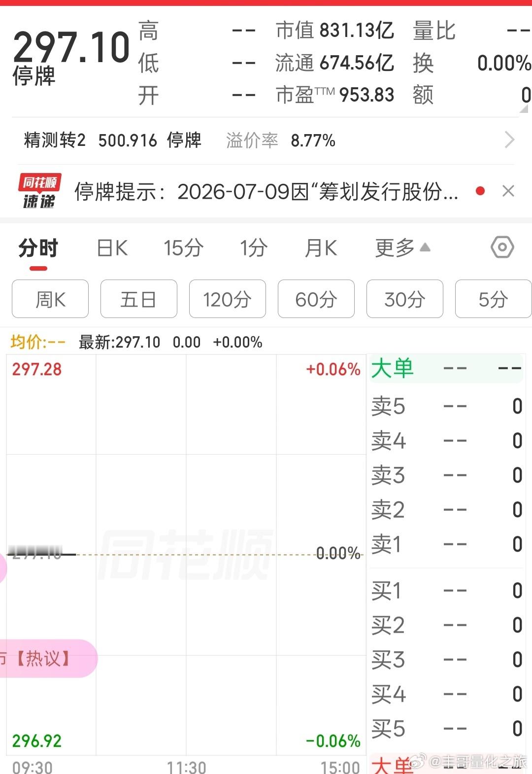The image size is (532, 774).
Task: Select 120分 period button
Action: tap(228, 299)
